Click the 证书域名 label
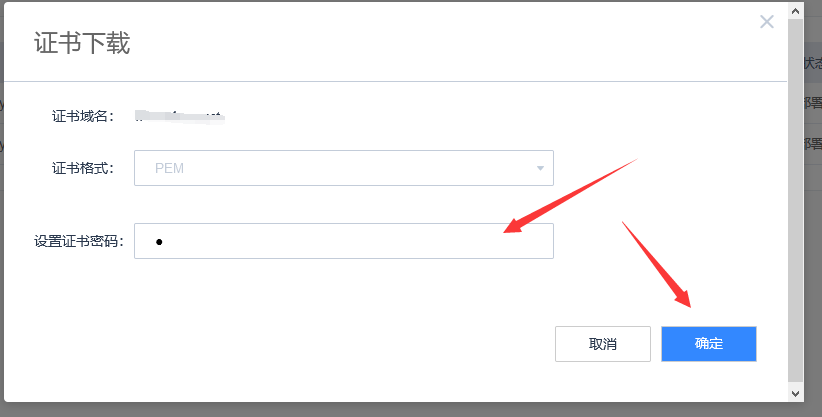Viewport: 822px width, 417px height. (83, 116)
